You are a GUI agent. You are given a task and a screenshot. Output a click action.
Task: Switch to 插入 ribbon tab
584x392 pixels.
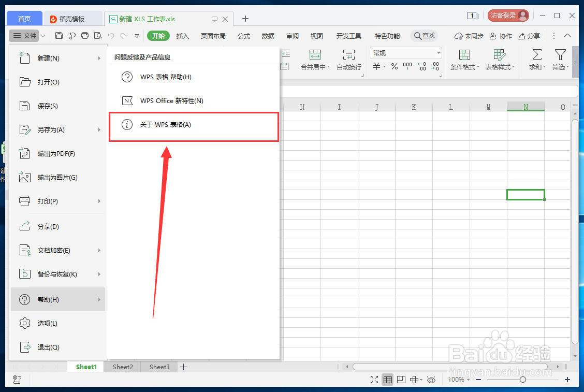click(182, 36)
